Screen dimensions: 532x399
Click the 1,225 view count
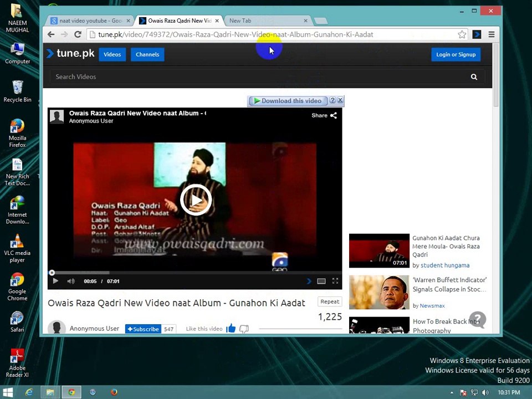point(329,316)
